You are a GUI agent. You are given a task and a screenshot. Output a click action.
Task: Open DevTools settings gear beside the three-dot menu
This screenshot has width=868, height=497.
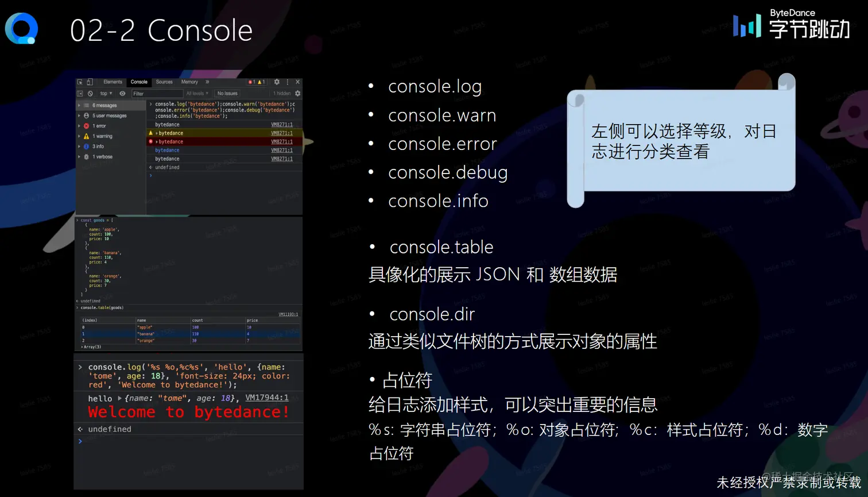pos(277,82)
